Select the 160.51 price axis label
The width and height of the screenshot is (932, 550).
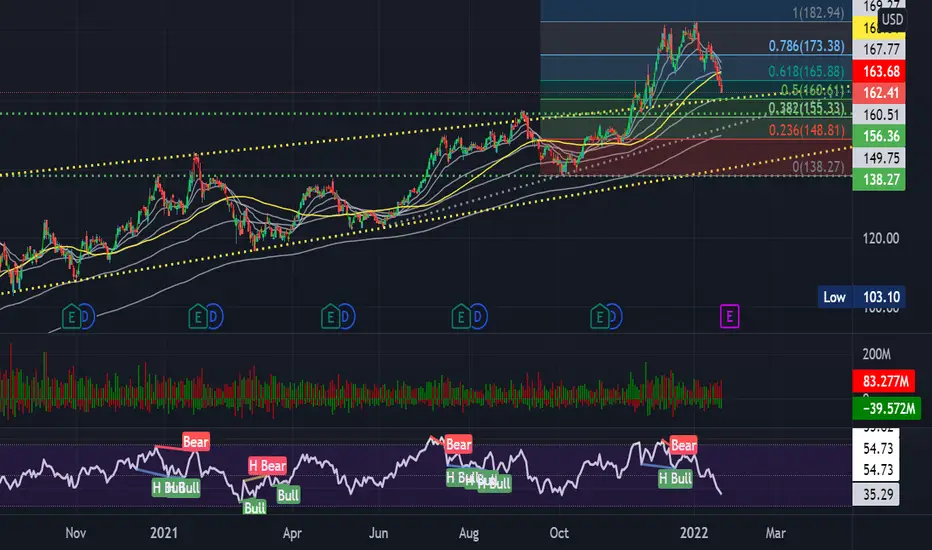(879, 114)
